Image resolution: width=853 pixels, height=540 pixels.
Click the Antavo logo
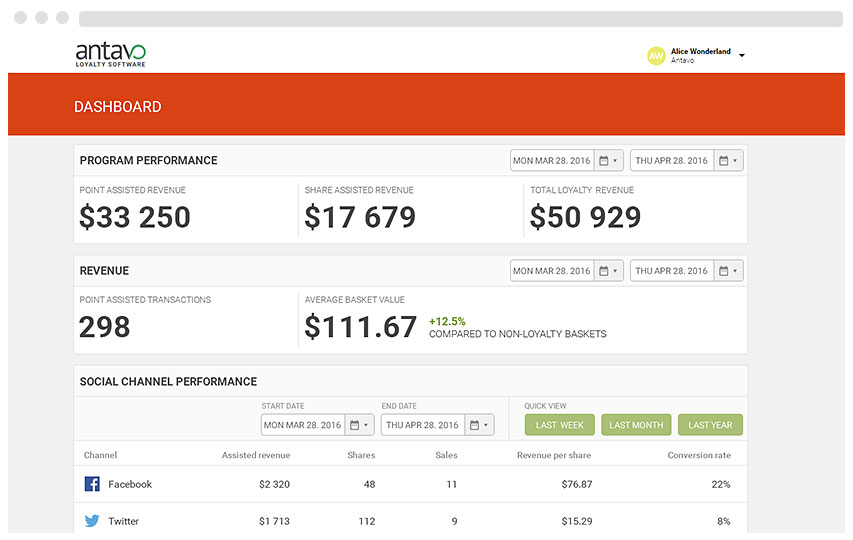[x=111, y=54]
